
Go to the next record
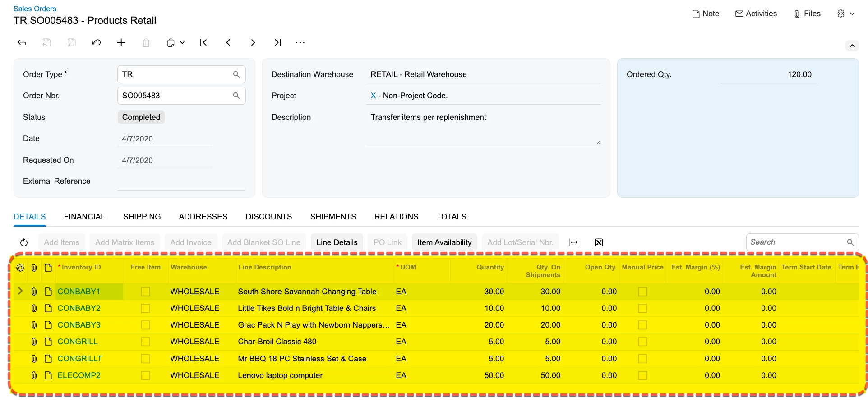click(x=253, y=43)
